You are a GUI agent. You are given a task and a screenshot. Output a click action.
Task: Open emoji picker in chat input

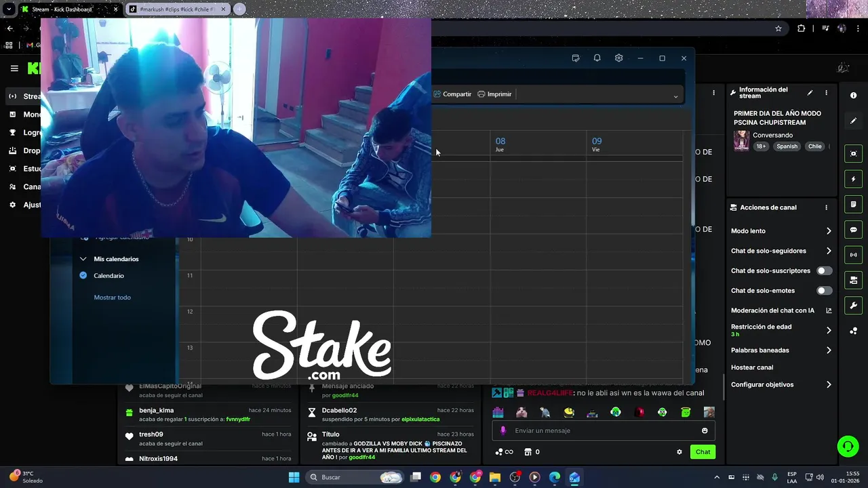pyautogui.click(x=705, y=430)
